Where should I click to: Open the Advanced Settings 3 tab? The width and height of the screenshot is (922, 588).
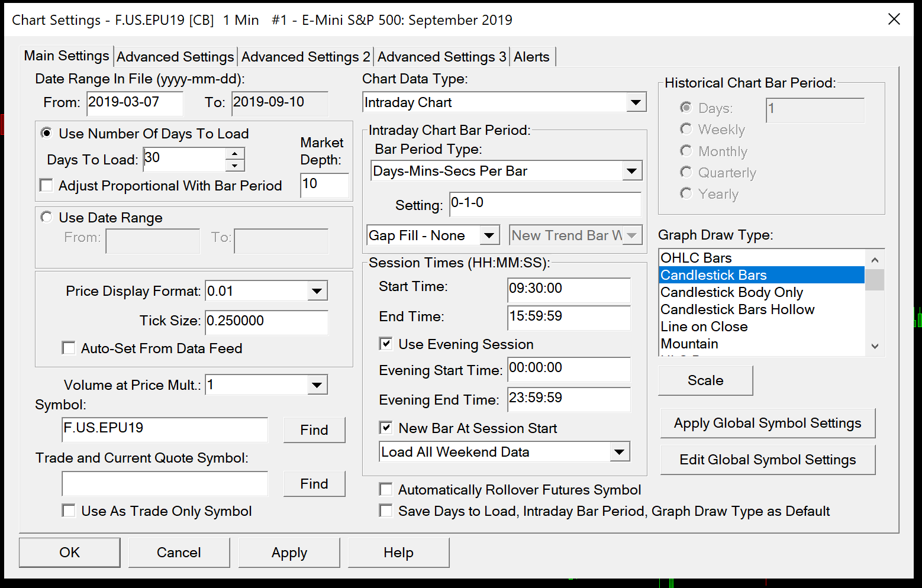pyautogui.click(x=441, y=57)
